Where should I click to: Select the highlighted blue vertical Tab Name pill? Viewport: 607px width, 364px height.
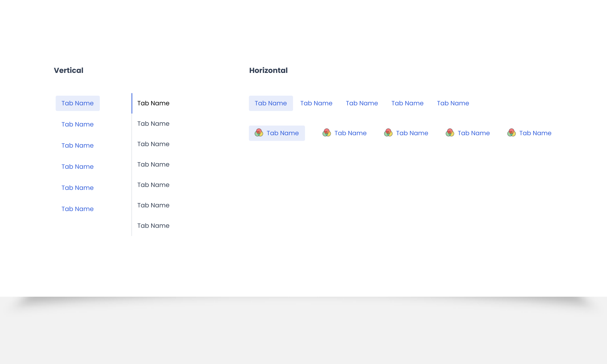(x=77, y=103)
